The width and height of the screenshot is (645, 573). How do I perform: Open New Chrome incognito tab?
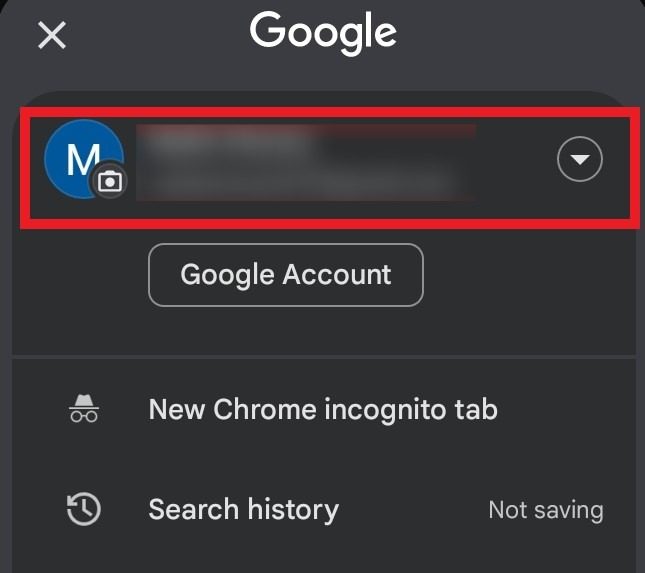click(322, 409)
